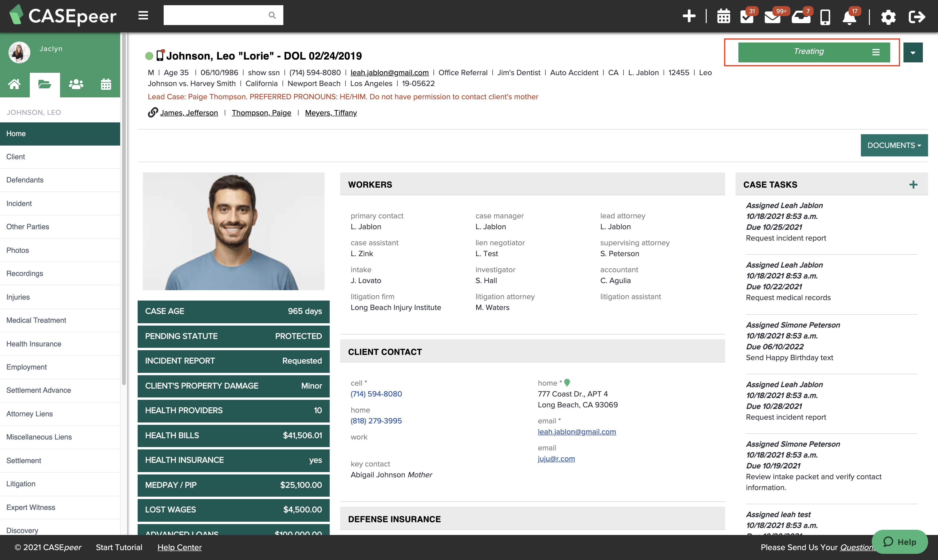Open the notifications bell showing 17
The image size is (938, 560).
point(850,17)
